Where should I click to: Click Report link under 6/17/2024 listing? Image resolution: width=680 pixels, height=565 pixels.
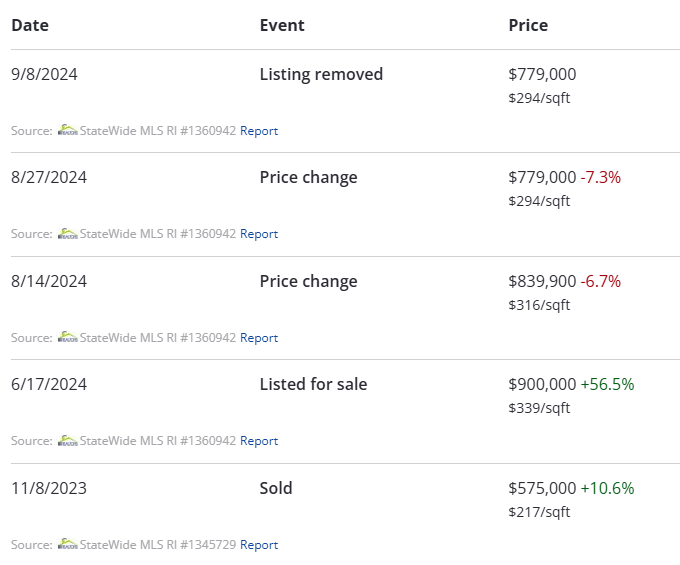259,441
